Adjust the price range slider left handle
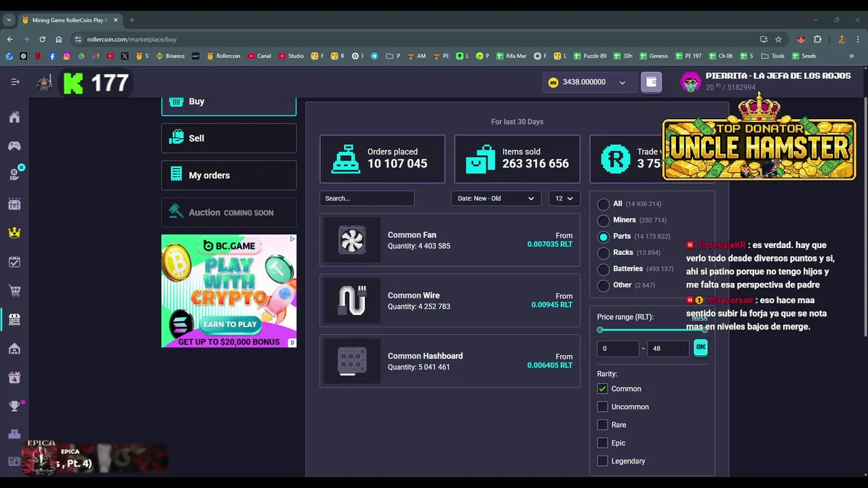Image resolution: width=868 pixels, height=488 pixels. click(x=600, y=330)
